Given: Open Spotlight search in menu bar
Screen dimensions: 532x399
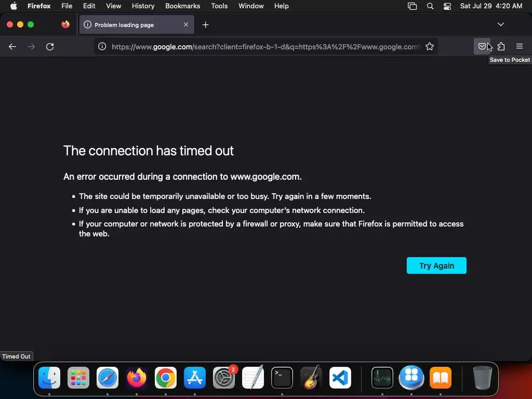Looking at the screenshot, I should 430,6.
